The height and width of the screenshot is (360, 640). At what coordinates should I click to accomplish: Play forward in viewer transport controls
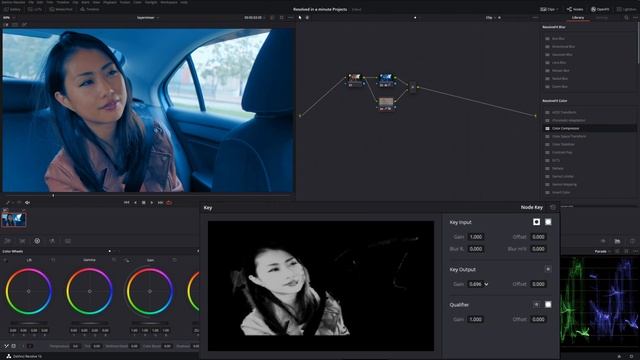point(152,202)
